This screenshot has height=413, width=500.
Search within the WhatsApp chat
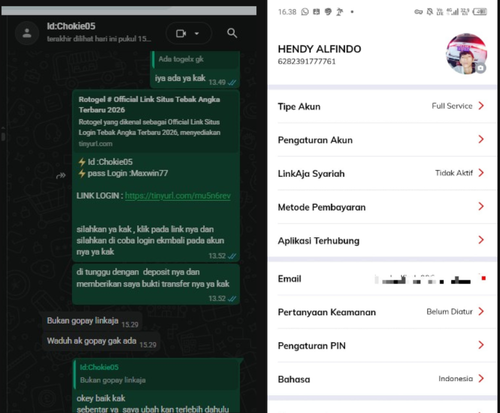(x=232, y=33)
